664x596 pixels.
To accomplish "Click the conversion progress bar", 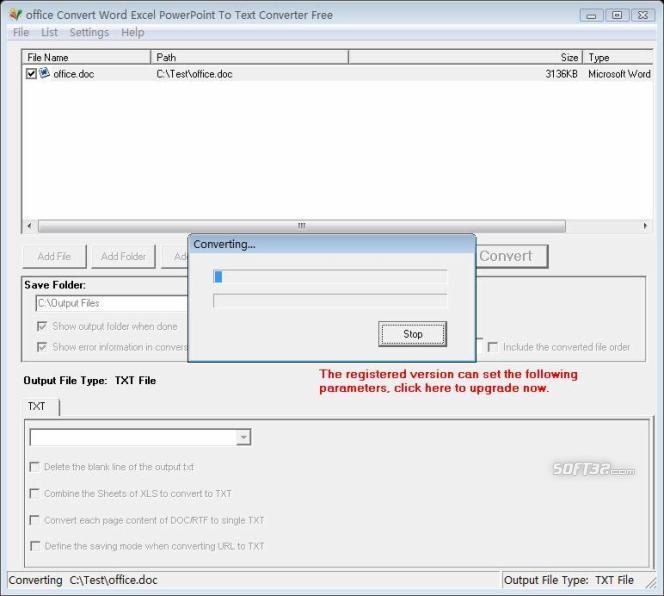I will pos(330,277).
